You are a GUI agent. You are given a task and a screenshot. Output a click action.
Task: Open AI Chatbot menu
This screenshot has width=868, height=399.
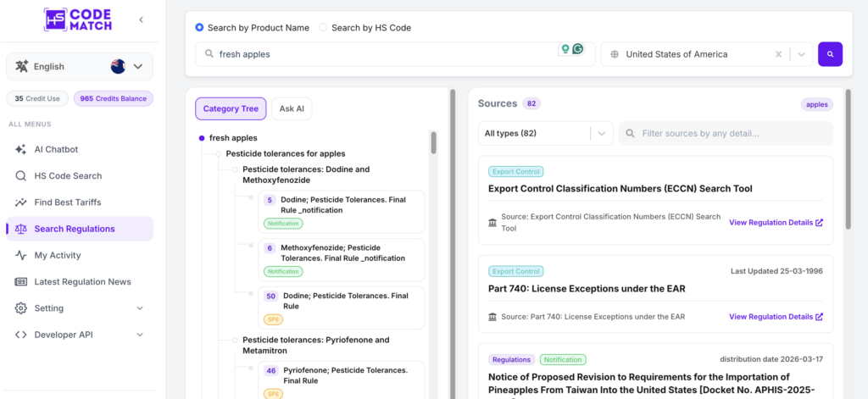tap(80, 149)
